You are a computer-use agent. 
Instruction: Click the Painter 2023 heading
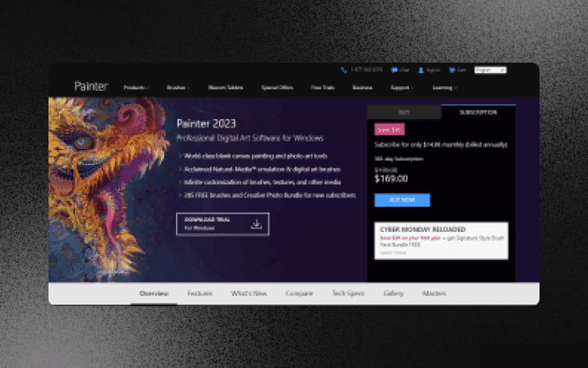coord(206,124)
